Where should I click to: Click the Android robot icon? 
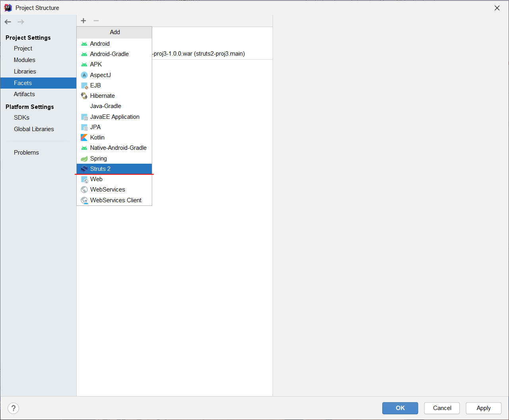click(x=84, y=44)
